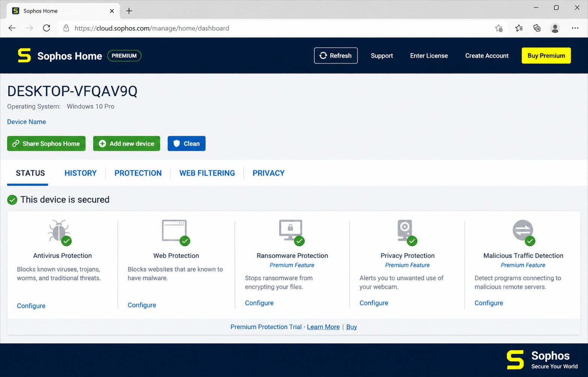Configure Web Protection

tap(142, 305)
